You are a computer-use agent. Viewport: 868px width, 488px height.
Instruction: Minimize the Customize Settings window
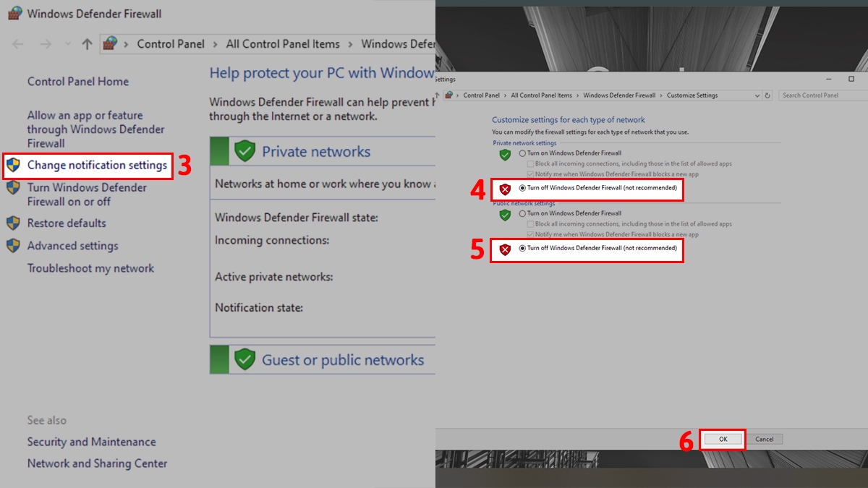pos(828,79)
